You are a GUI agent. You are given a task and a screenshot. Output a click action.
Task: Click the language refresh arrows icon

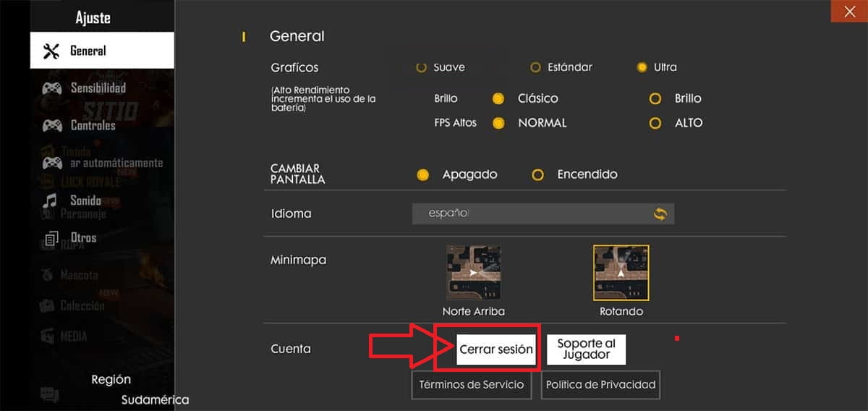[x=660, y=213]
